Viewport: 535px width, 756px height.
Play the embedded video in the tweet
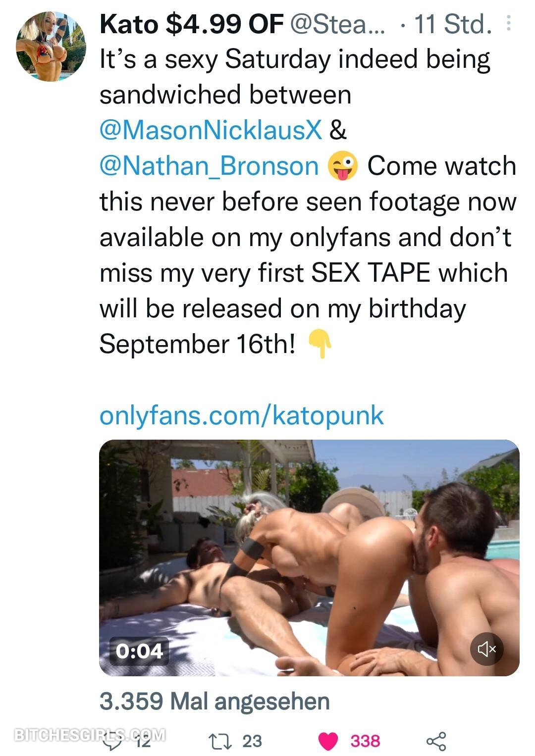309,557
